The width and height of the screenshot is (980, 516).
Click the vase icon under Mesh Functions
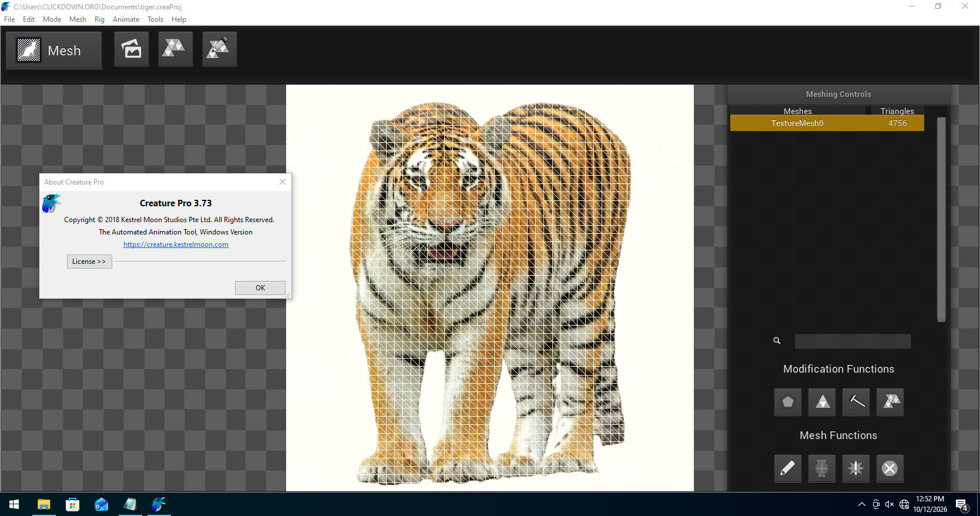(x=821, y=468)
